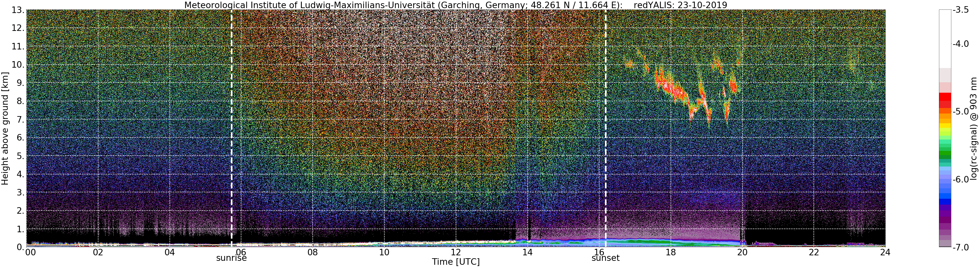
Task: Click the time tick label '04'
Action: pyautogui.click(x=170, y=253)
